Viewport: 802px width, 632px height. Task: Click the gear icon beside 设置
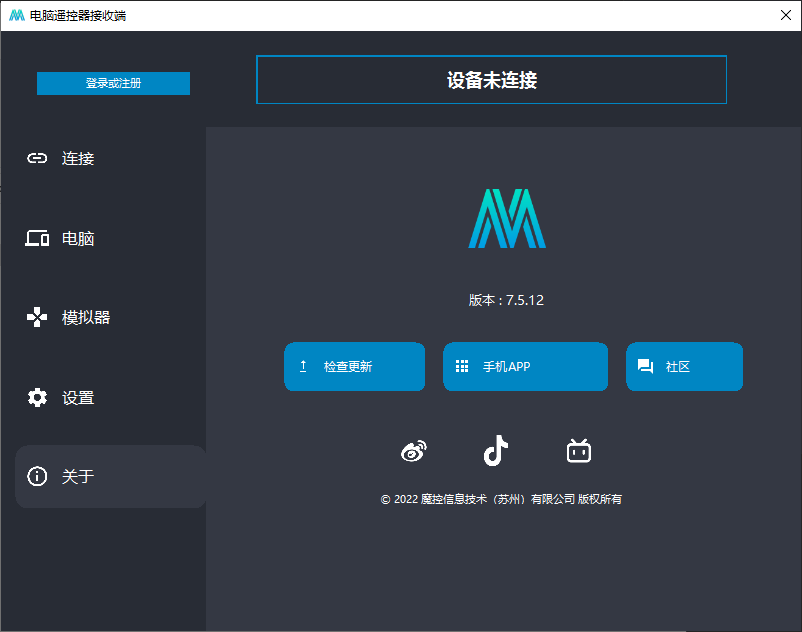click(x=37, y=398)
